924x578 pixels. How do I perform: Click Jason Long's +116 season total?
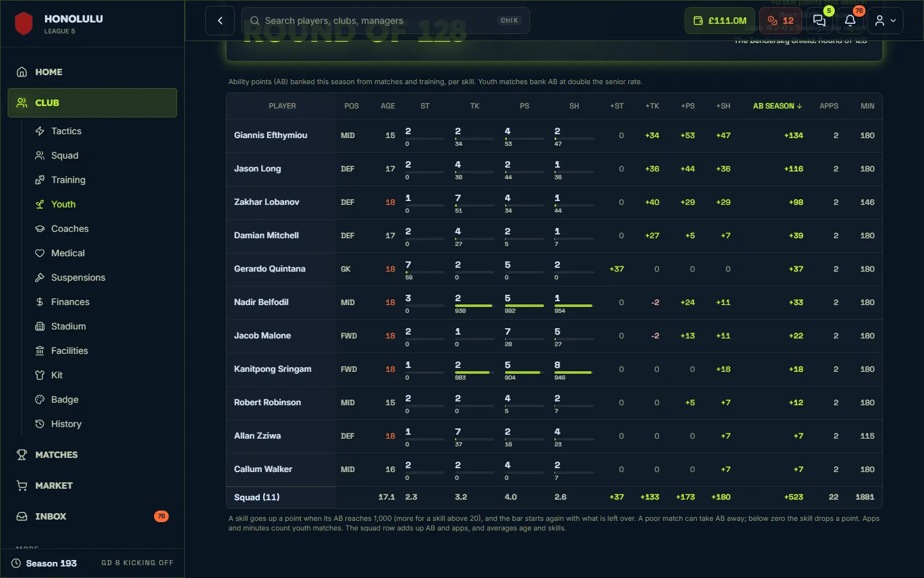point(793,169)
